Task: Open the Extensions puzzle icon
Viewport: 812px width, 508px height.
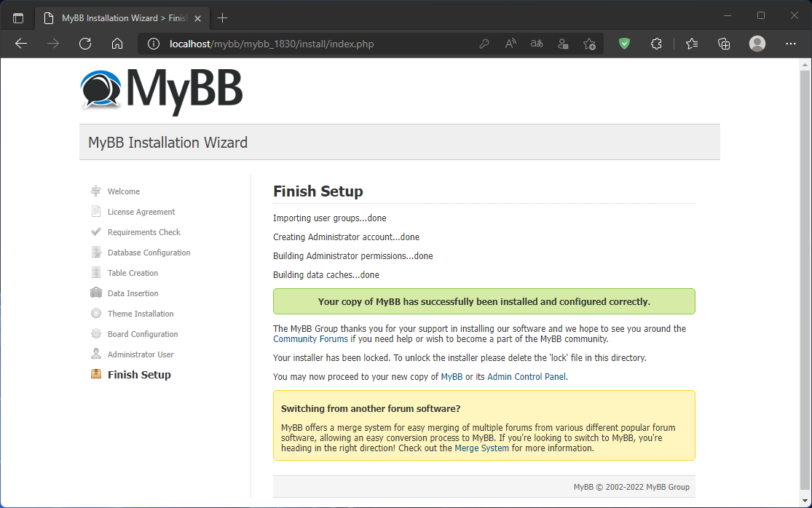Action: pos(656,44)
